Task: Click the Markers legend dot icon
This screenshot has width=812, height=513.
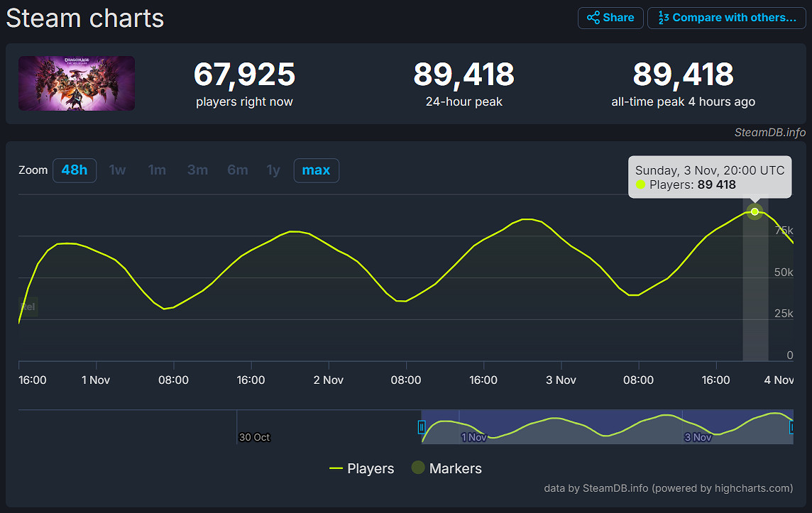Action: click(417, 468)
